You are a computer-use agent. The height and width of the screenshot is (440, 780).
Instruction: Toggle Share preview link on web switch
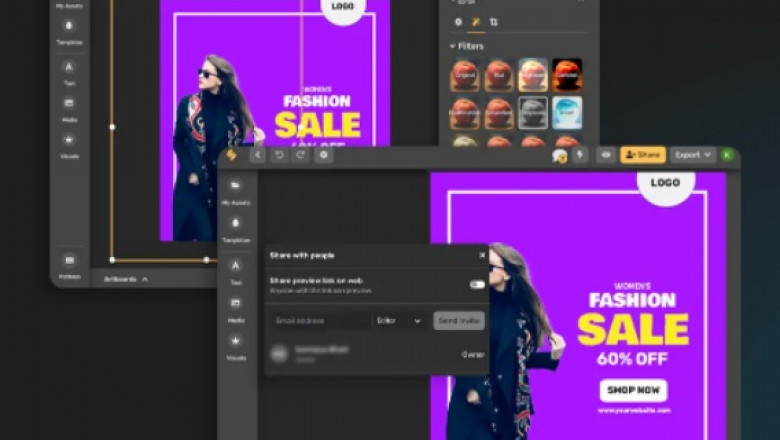coord(477,284)
